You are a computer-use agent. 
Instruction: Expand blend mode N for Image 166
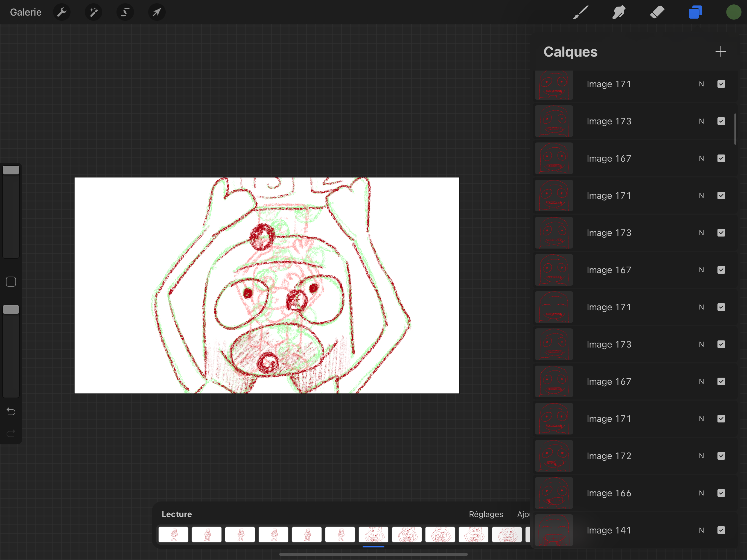pos(701,493)
